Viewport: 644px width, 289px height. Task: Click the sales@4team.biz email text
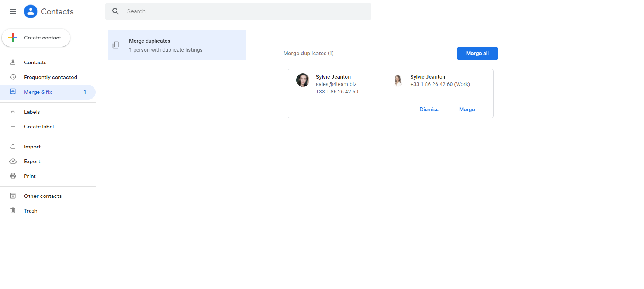(336, 84)
